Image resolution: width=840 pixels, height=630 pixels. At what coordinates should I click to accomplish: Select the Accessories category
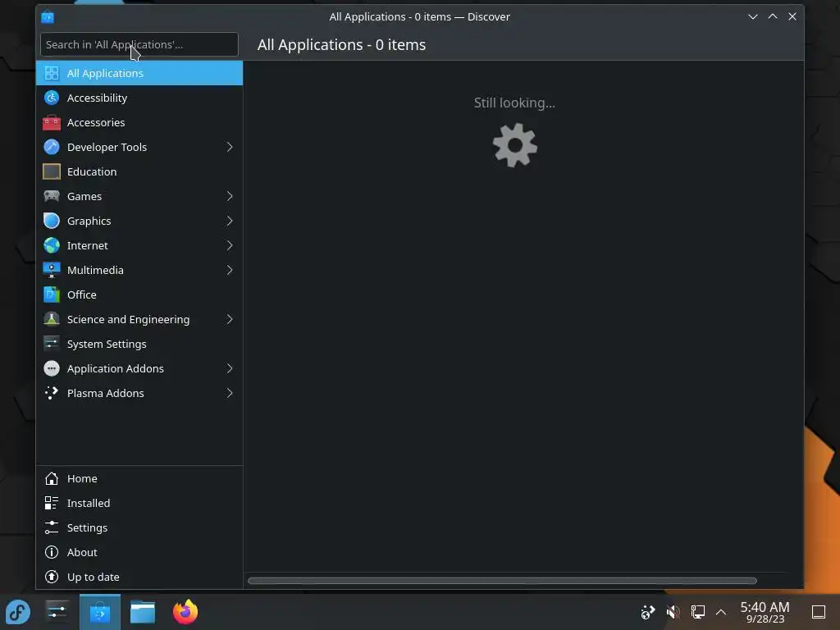tap(139, 122)
